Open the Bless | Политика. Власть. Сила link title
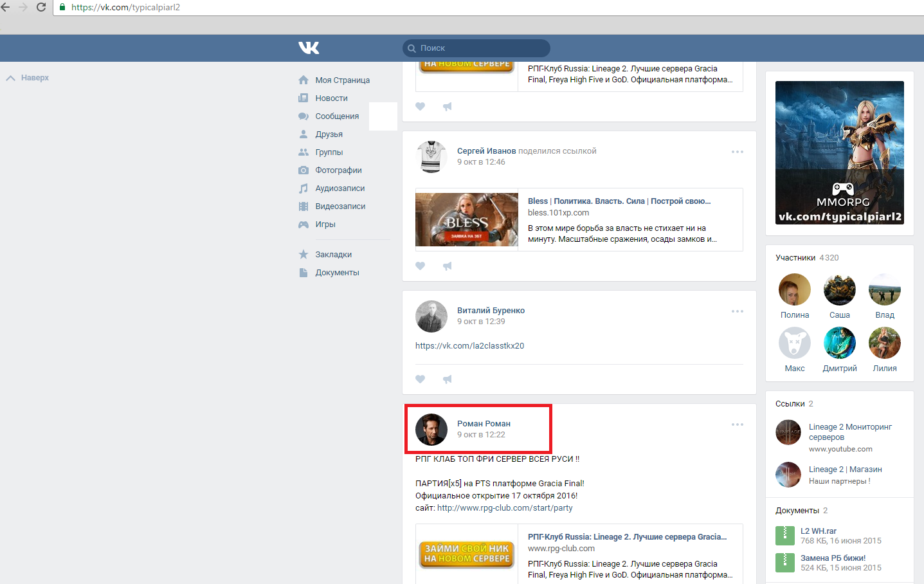 619,201
